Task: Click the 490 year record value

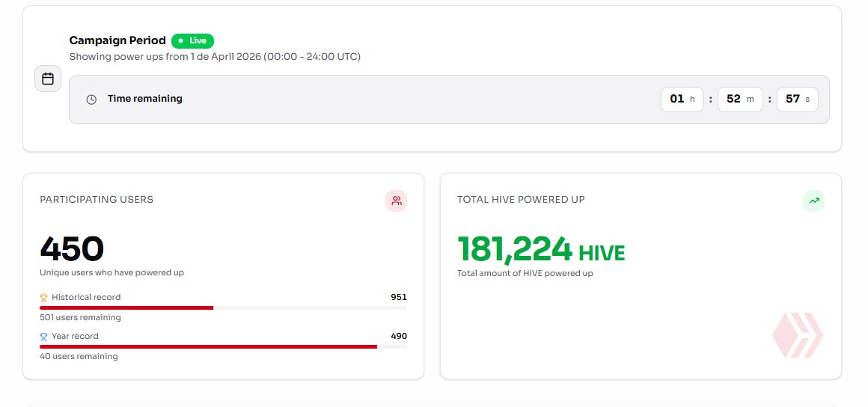Action: pos(399,336)
